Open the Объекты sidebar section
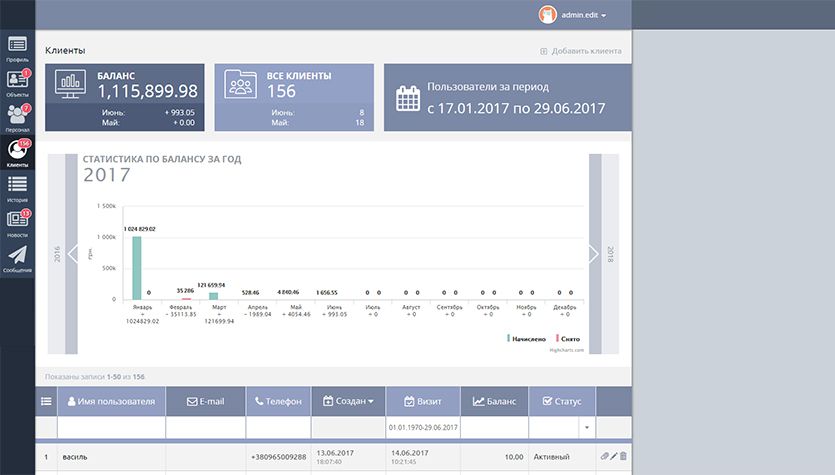 tap(18, 83)
